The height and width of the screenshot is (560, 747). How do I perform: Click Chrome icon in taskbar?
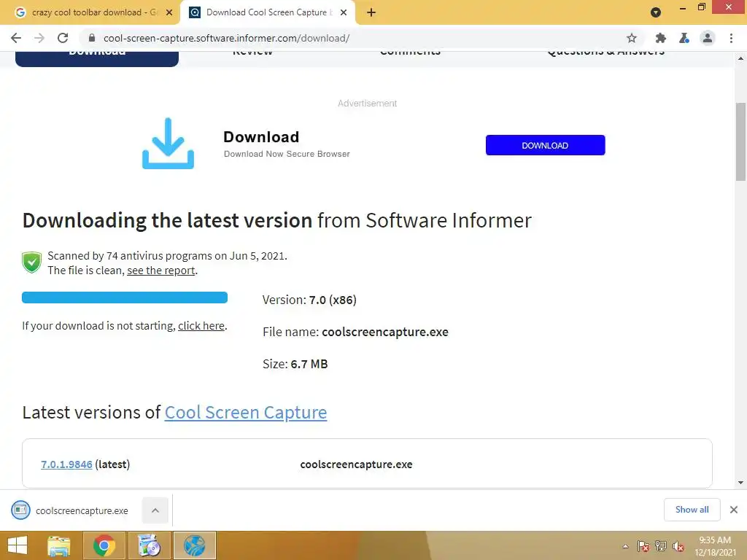104,545
